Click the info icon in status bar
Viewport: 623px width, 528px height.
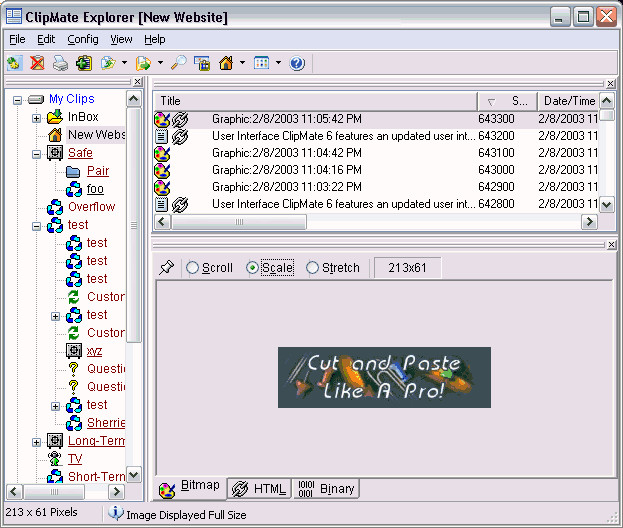pos(115,513)
